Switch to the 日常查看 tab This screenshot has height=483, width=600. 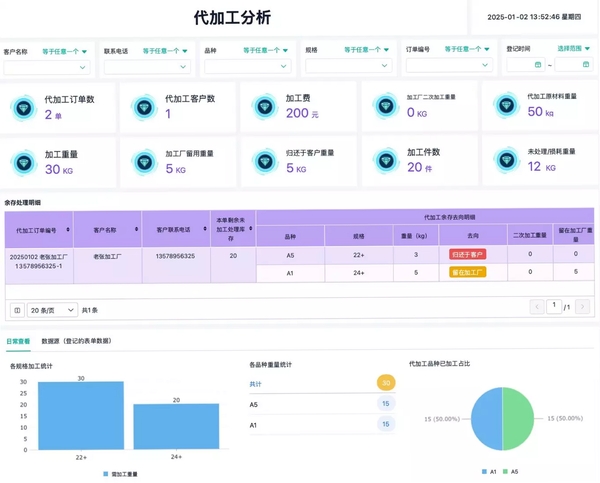pyautogui.click(x=18, y=341)
